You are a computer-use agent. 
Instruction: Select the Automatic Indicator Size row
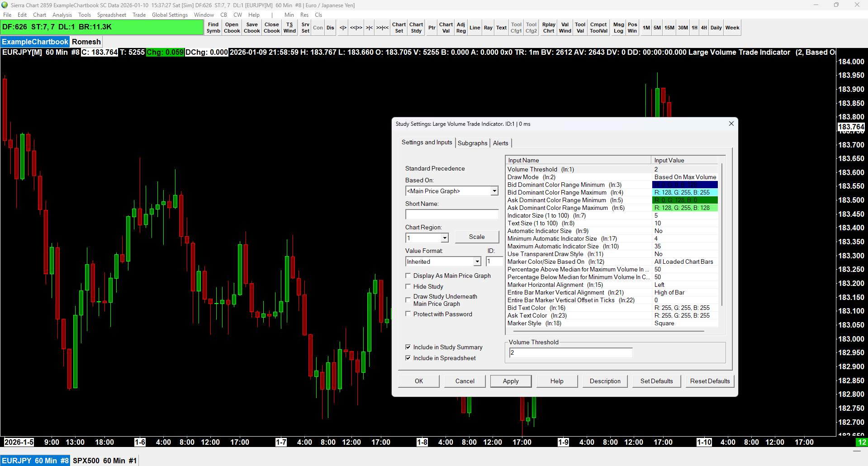612,231
